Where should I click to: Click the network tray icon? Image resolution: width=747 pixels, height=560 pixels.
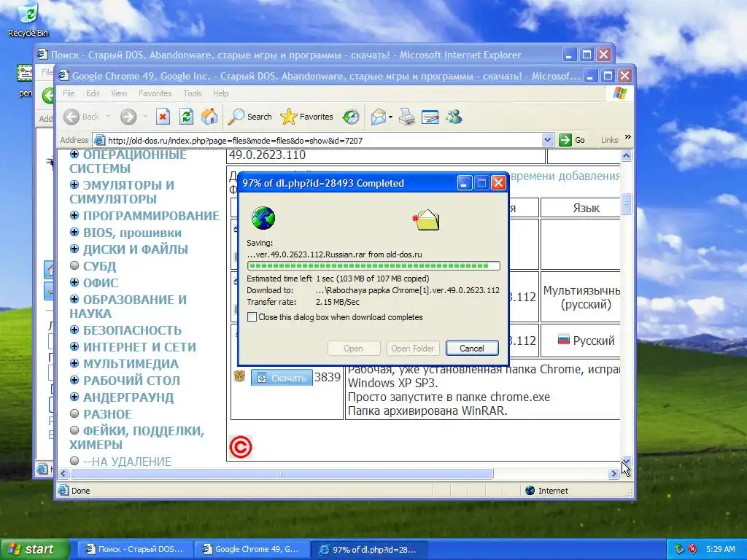679,549
